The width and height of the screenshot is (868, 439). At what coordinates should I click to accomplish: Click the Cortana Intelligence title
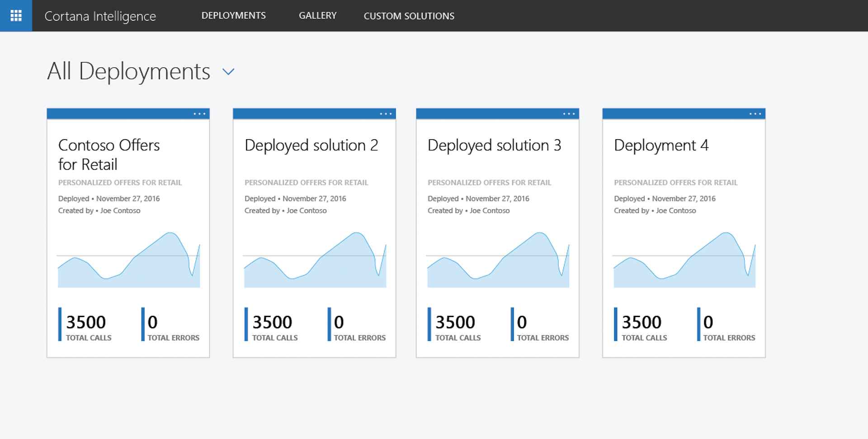pos(100,16)
